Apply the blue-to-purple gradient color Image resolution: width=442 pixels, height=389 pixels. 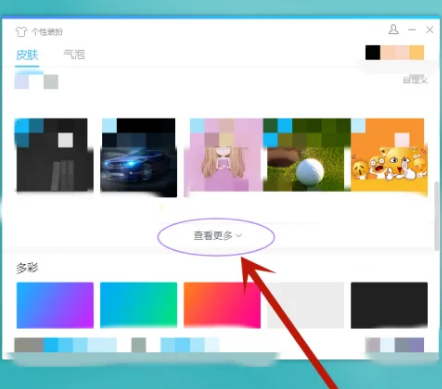55,305
